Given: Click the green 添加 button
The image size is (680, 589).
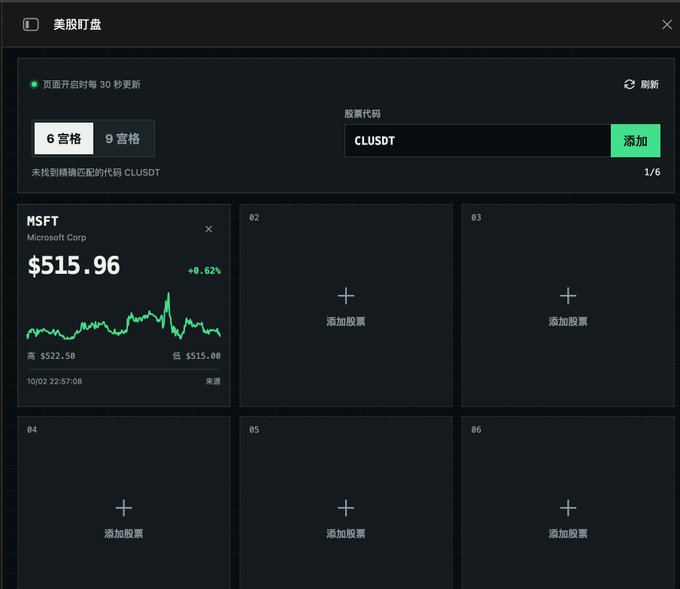Looking at the screenshot, I should (x=635, y=141).
